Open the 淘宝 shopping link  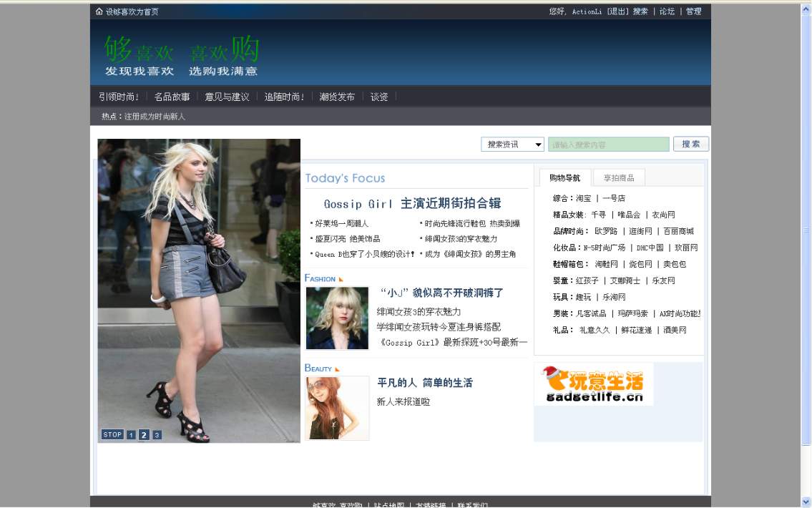point(584,198)
